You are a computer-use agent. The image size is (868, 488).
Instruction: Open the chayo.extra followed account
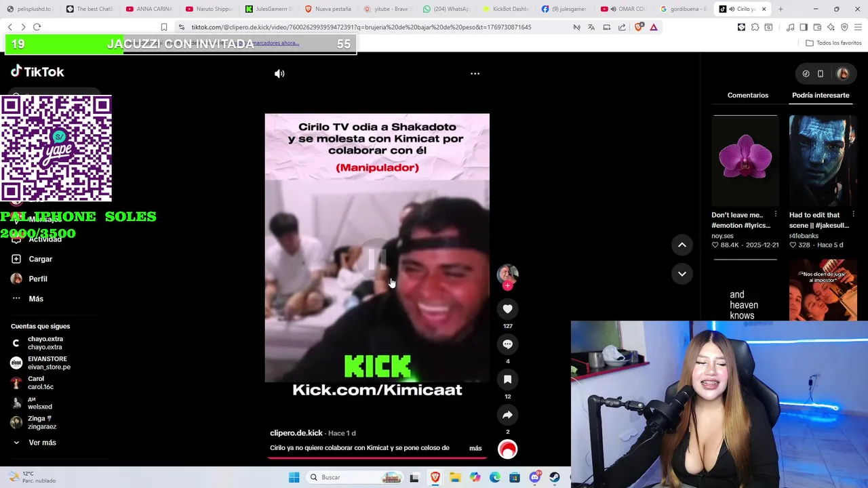pyautogui.click(x=38, y=343)
